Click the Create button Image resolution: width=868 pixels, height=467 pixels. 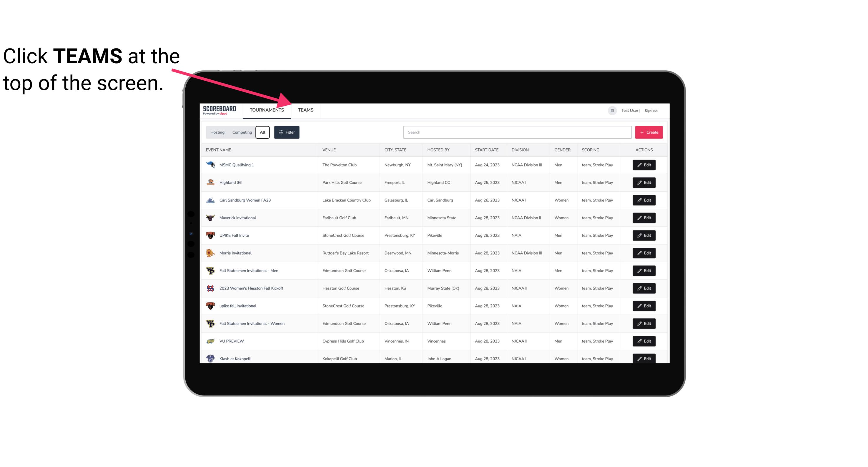[649, 132]
